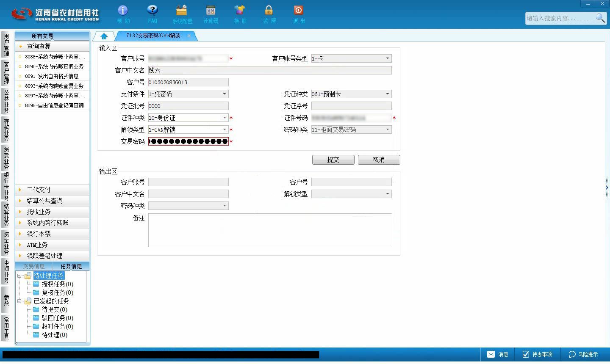Open 风险提示 risk alerts in status bar

[x=583, y=354]
